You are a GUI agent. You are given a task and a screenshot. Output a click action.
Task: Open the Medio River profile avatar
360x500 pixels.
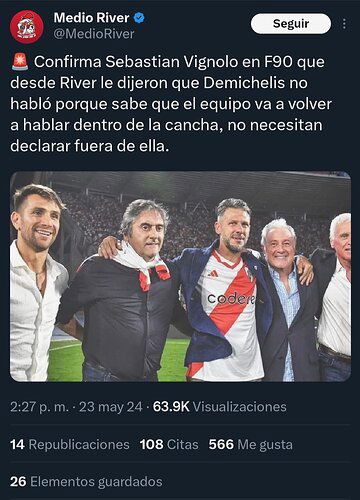[27, 27]
